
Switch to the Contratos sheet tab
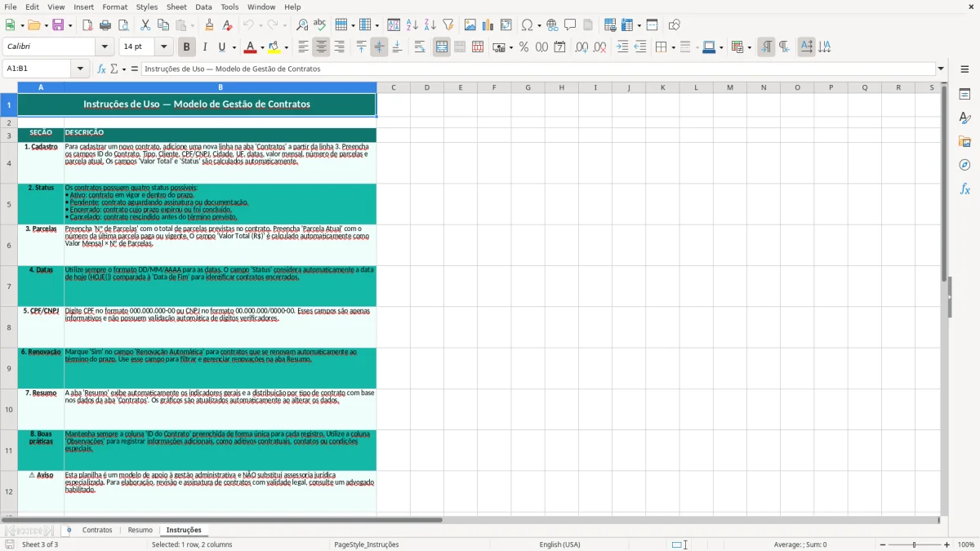pyautogui.click(x=97, y=530)
